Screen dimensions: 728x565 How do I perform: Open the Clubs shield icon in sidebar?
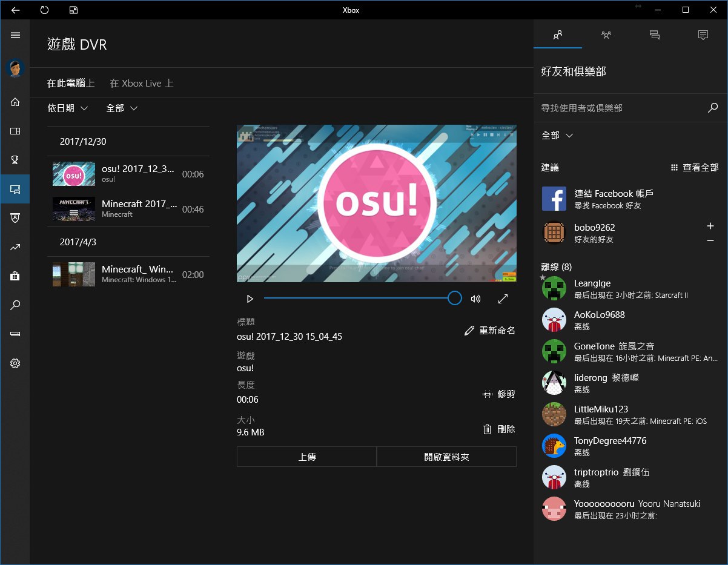pos(15,218)
